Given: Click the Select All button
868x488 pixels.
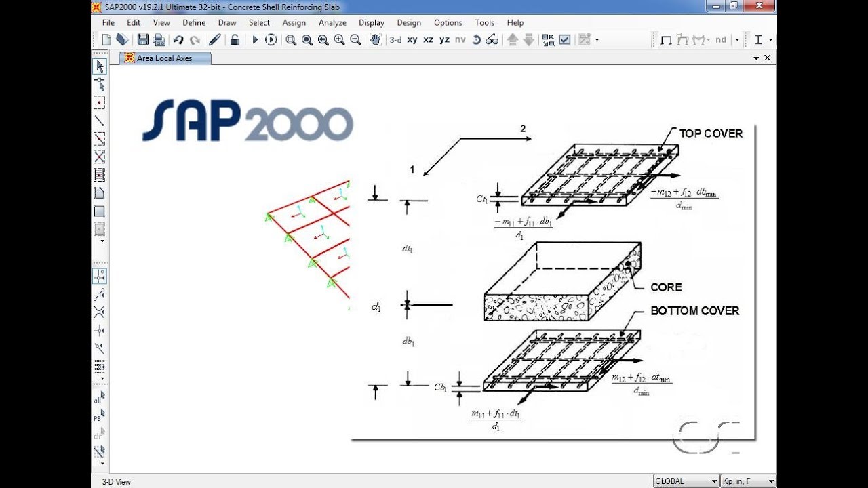Looking at the screenshot, I should click(100, 397).
